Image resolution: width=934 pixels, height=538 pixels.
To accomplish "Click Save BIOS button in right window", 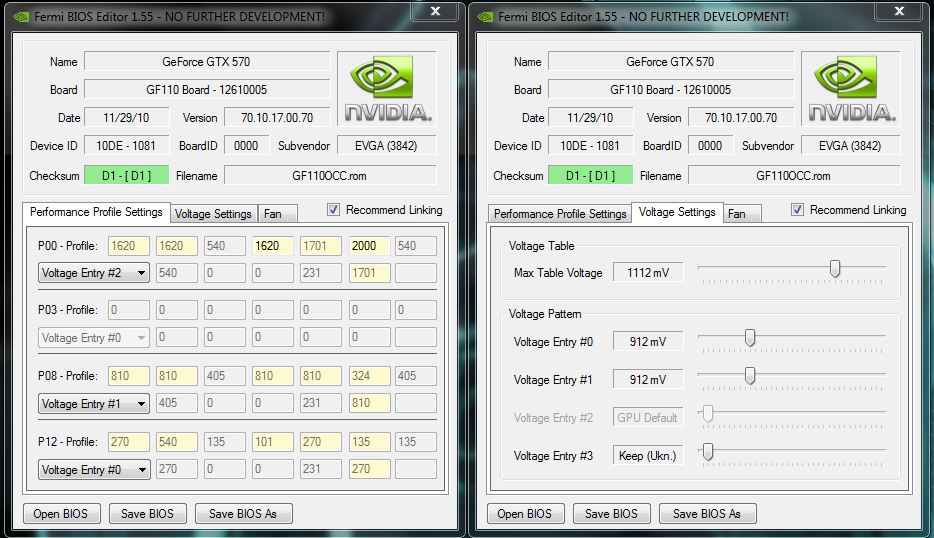I will 612,514.
